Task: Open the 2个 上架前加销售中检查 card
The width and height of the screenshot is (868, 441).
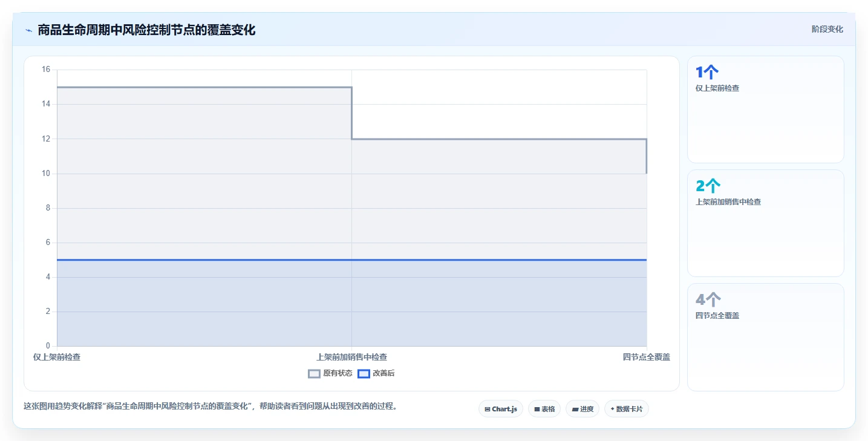Action: pyautogui.click(x=765, y=223)
